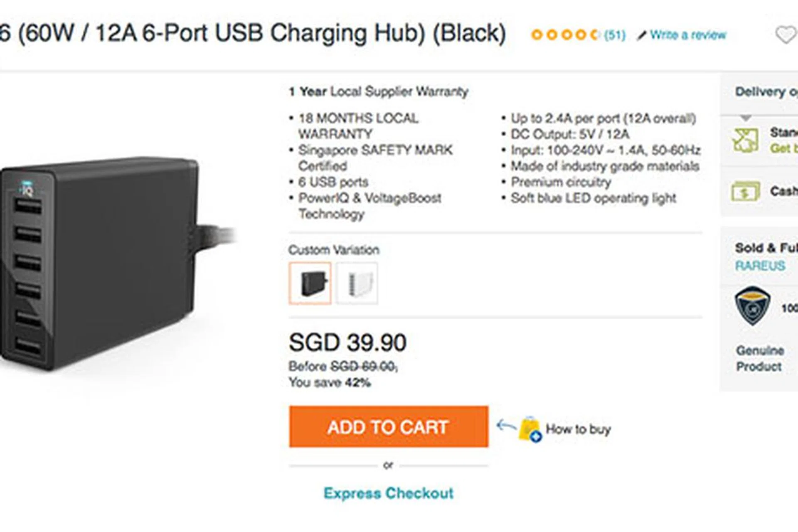Viewport: 798px width, 532px height.
Task: Click the Write a review link text
Action: click(688, 35)
